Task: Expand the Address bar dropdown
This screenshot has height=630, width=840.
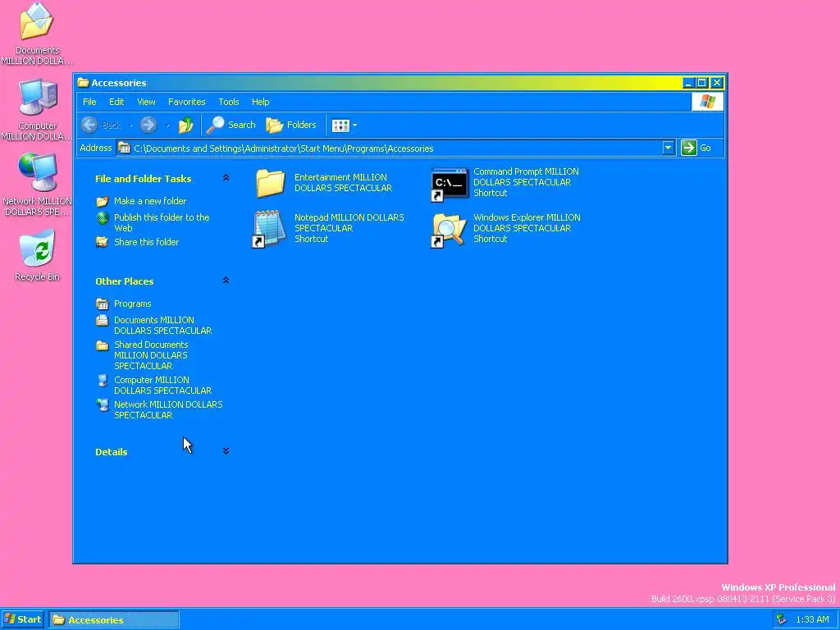Action: (x=668, y=148)
